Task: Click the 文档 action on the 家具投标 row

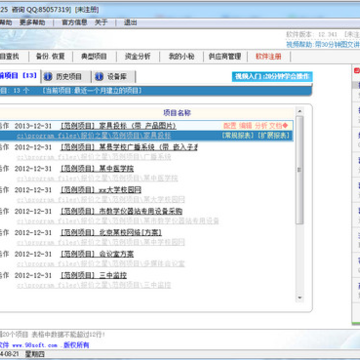Action: click(276, 126)
